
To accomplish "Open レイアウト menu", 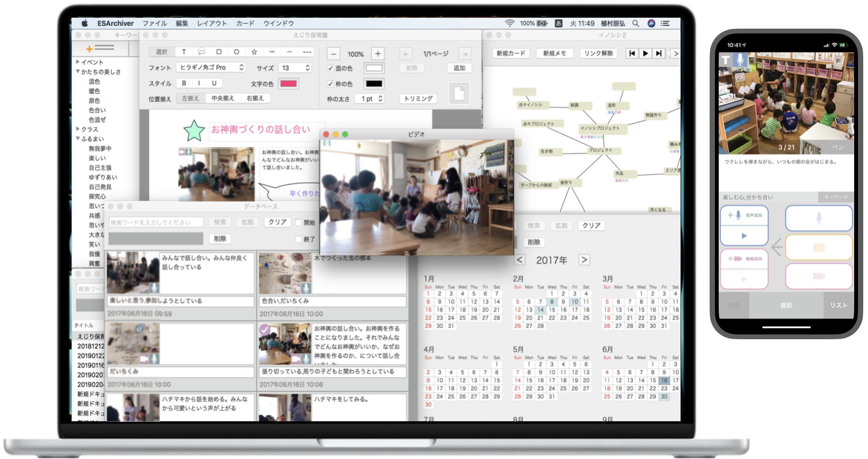I will click(212, 23).
